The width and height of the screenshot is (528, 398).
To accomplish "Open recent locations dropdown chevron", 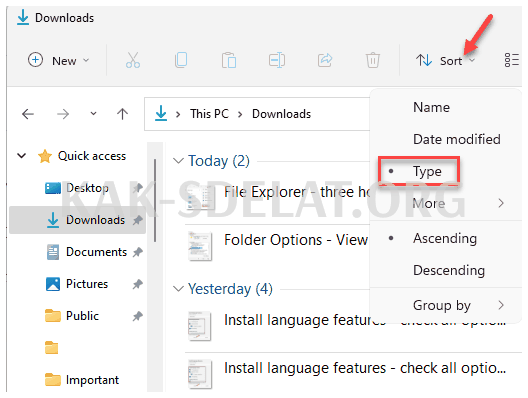I will 93,114.
